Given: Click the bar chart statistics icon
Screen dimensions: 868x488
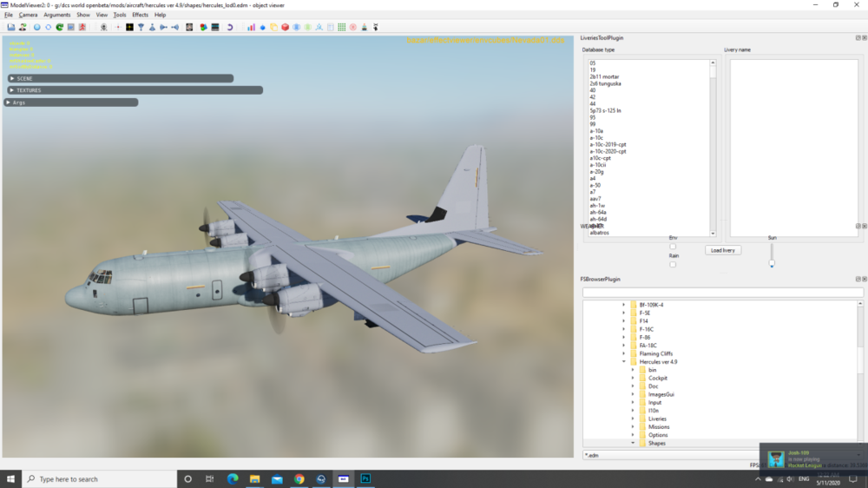Looking at the screenshot, I should pos(252,27).
